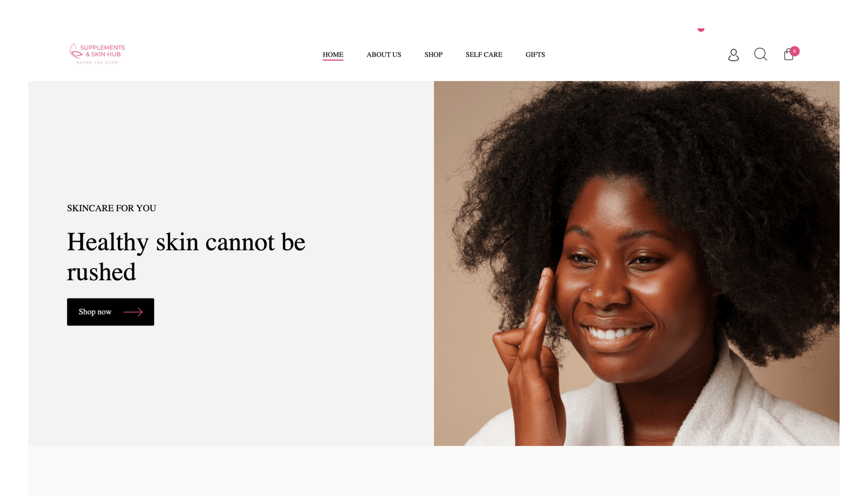Image resolution: width=868 pixels, height=496 pixels.
Task: Click the blank section below hero banner
Action: (434, 471)
